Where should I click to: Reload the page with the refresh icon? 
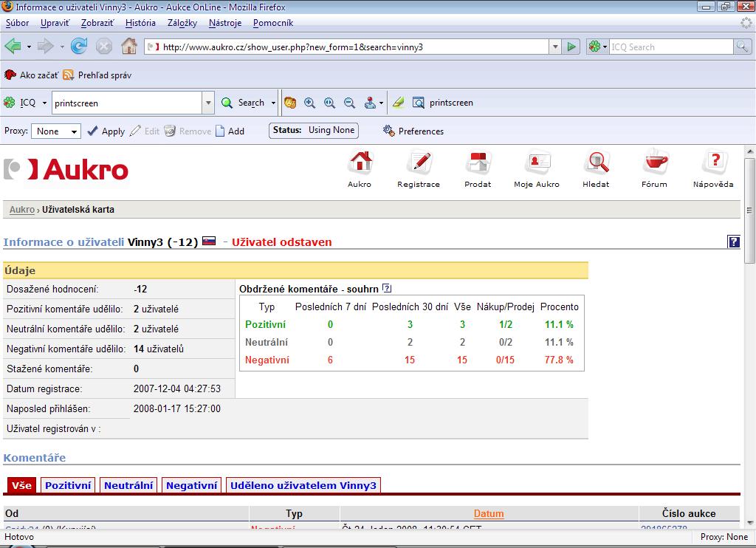click(78, 47)
